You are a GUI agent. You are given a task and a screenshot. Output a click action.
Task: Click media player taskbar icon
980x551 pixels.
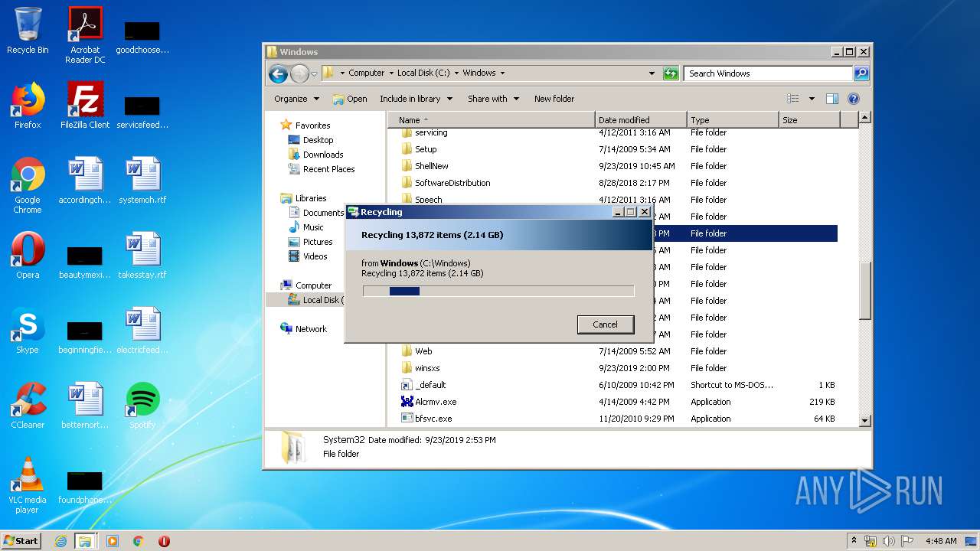point(113,541)
